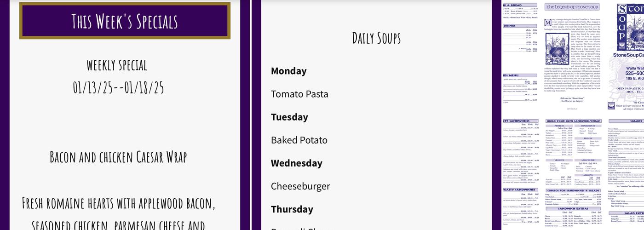Click Build Your Own Sandwich/Wrap header
Viewport: 644px width, 230px height.
(x=573, y=121)
